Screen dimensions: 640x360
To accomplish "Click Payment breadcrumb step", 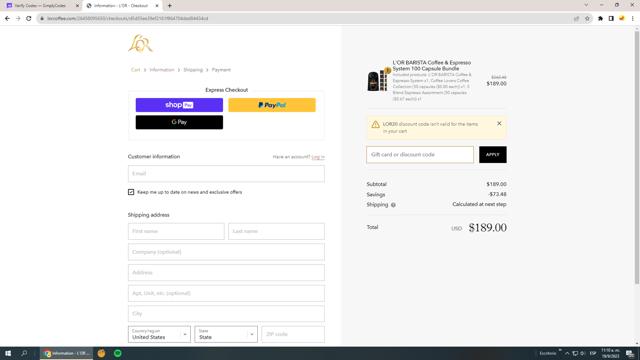I will click(221, 70).
